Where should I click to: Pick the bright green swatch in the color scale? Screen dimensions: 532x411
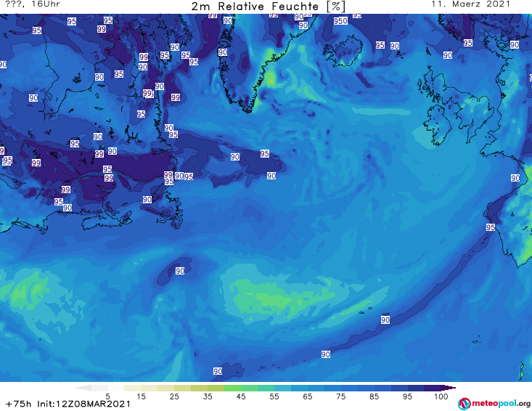click(232, 388)
